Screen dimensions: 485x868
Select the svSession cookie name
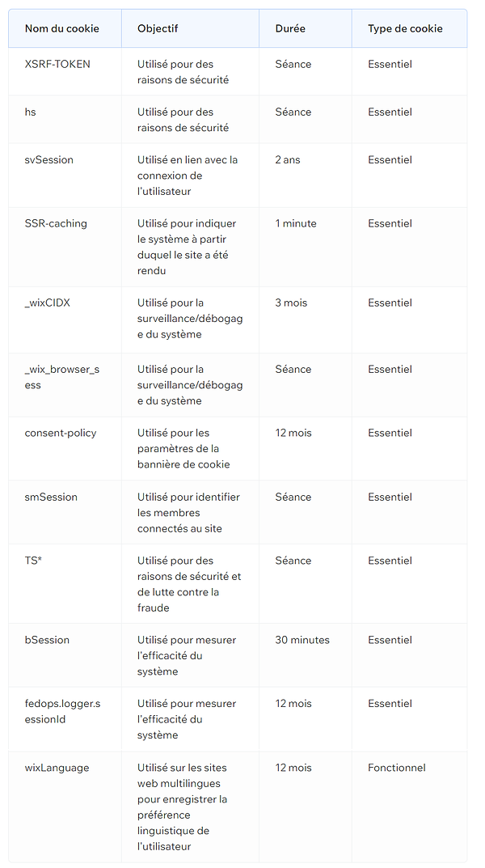coord(48,159)
